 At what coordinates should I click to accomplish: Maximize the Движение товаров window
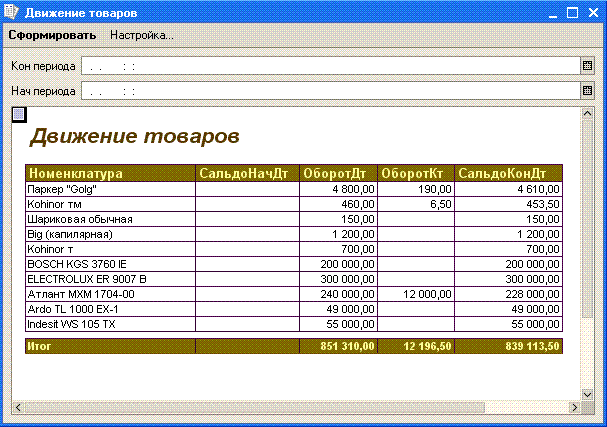(x=573, y=13)
